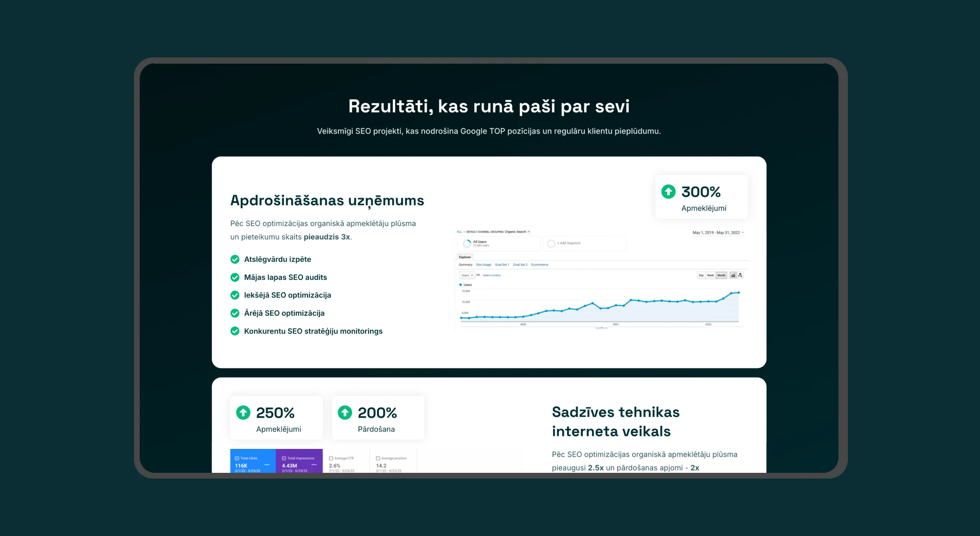Click the Iekšējā SEO optimizācija text
Viewport: 980px width, 536px height.
pyautogui.click(x=288, y=295)
